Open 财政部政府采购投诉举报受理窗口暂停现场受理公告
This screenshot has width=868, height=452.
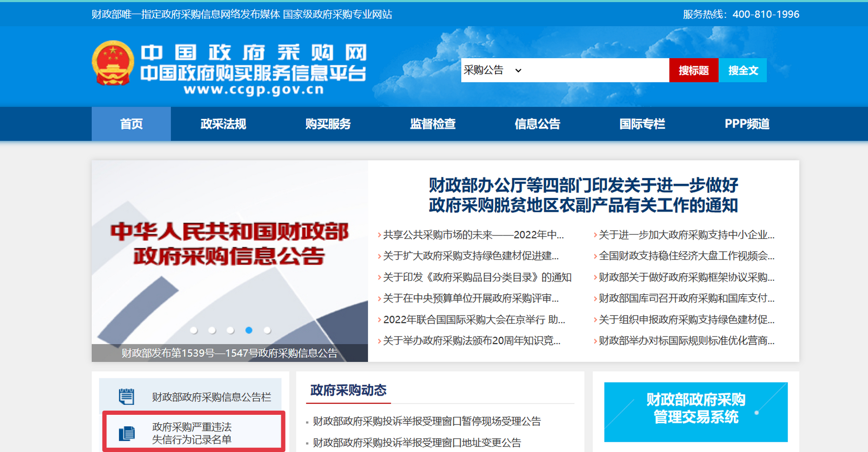[x=427, y=421]
